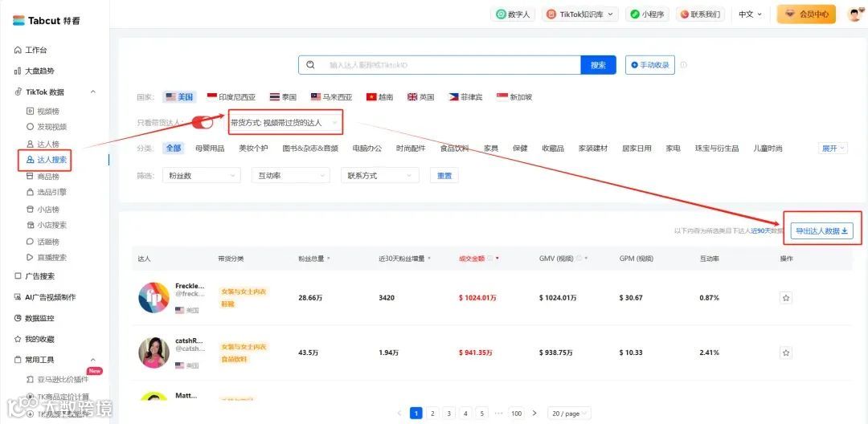This screenshot has width=868, height=424.
Task: Click 手动收录 button
Action: pyautogui.click(x=650, y=65)
